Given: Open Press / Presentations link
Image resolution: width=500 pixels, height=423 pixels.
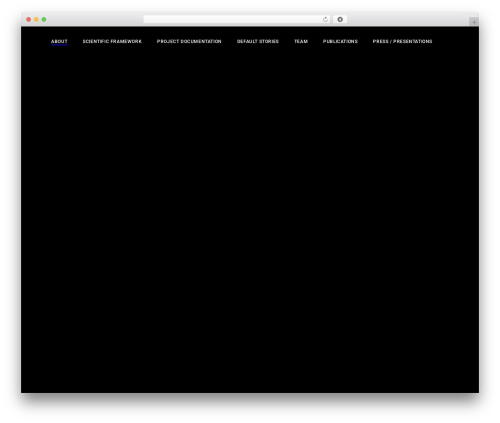Looking at the screenshot, I should coord(402,41).
